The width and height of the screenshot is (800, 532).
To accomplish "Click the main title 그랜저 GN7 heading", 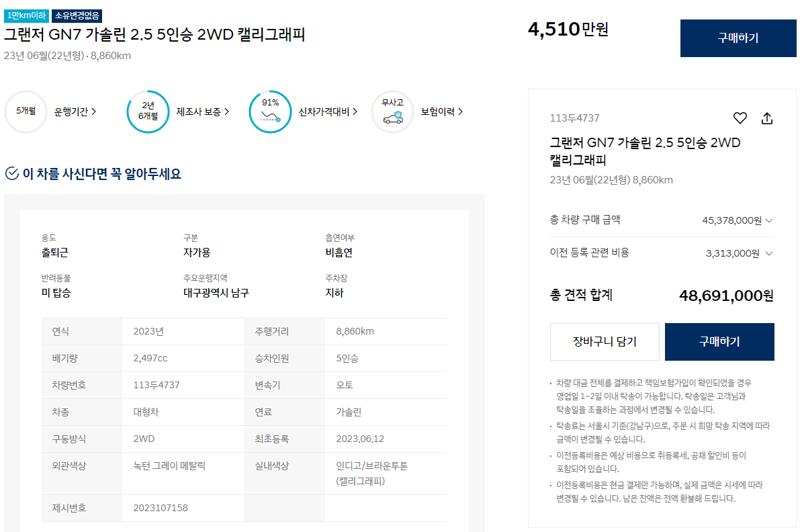I will coord(154,35).
